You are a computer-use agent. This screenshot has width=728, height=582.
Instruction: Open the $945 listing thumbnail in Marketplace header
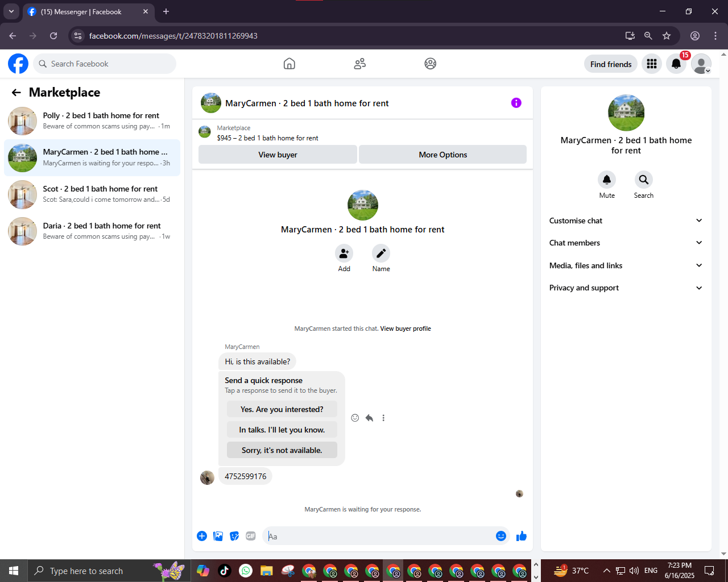click(205, 132)
